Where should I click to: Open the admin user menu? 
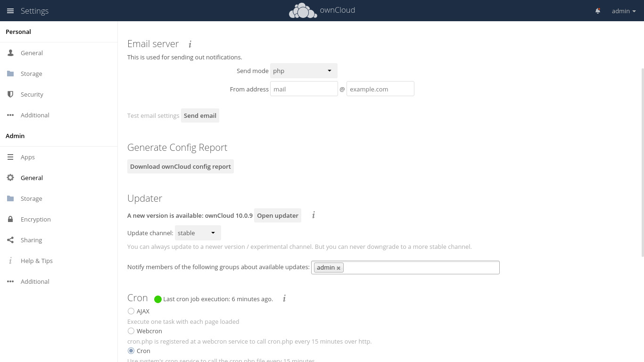pyautogui.click(x=624, y=11)
